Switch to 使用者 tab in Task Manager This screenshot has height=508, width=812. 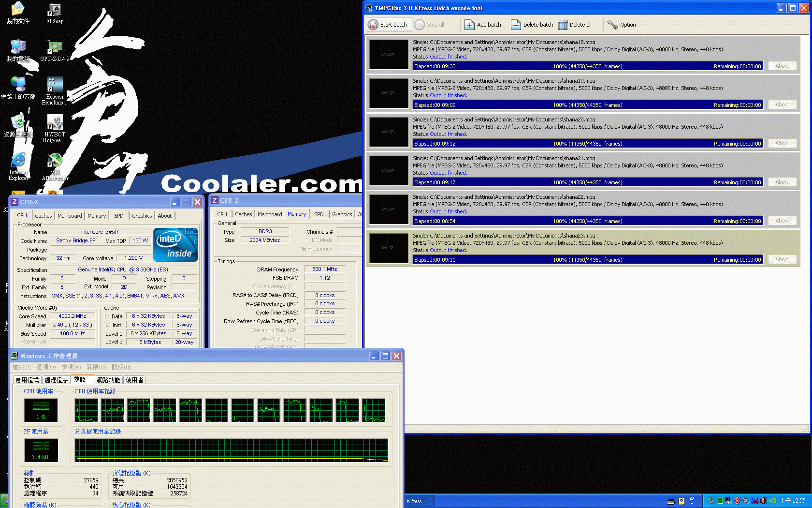(x=135, y=380)
